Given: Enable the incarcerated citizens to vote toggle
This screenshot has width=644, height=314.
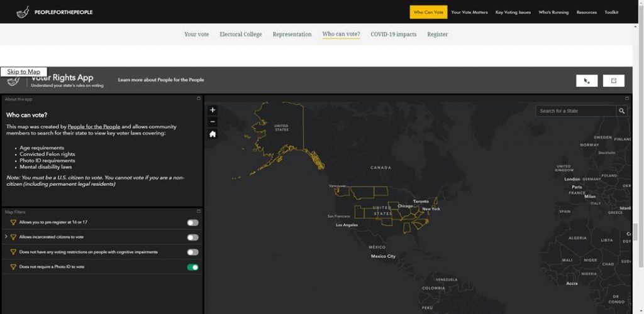Looking at the screenshot, I should (x=192, y=237).
